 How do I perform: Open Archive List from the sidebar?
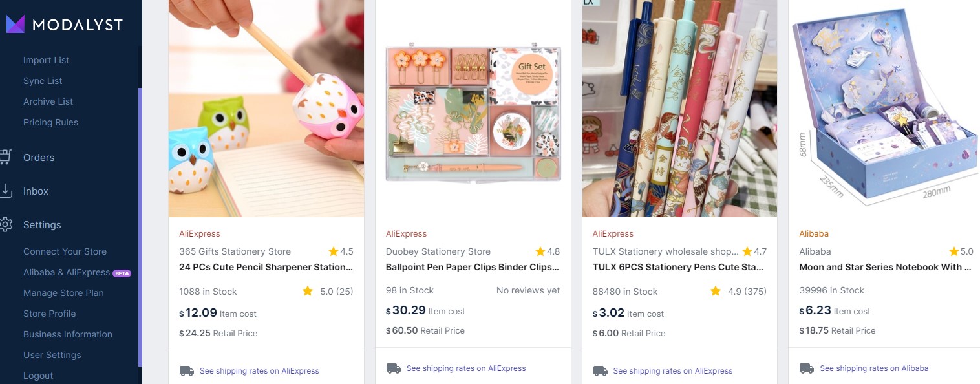tap(48, 101)
